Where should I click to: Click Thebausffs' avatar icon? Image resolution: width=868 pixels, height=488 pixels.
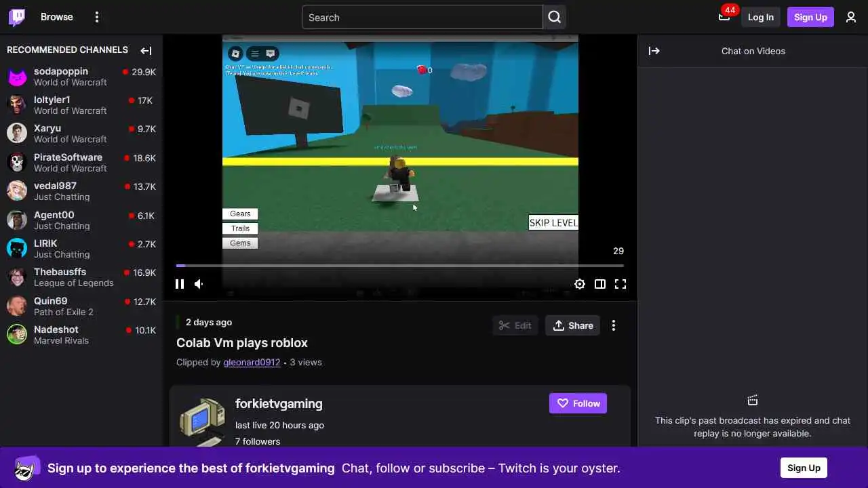17,277
